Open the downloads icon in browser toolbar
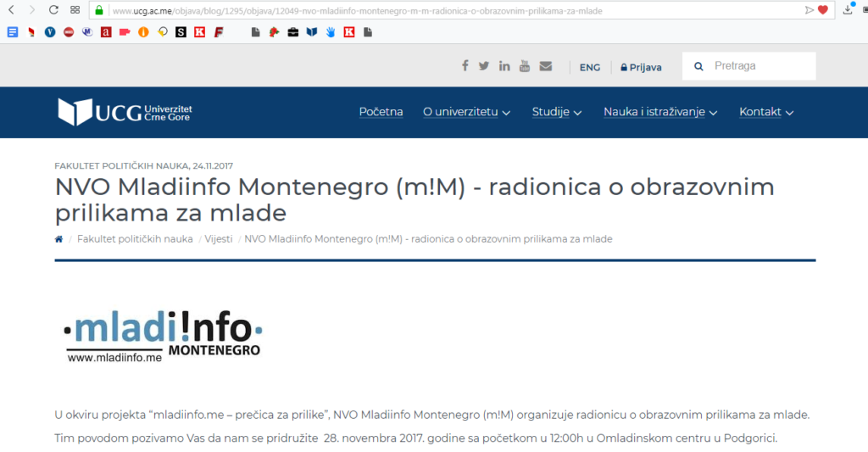The height and width of the screenshot is (452, 868). pyautogui.click(x=848, y=8)
